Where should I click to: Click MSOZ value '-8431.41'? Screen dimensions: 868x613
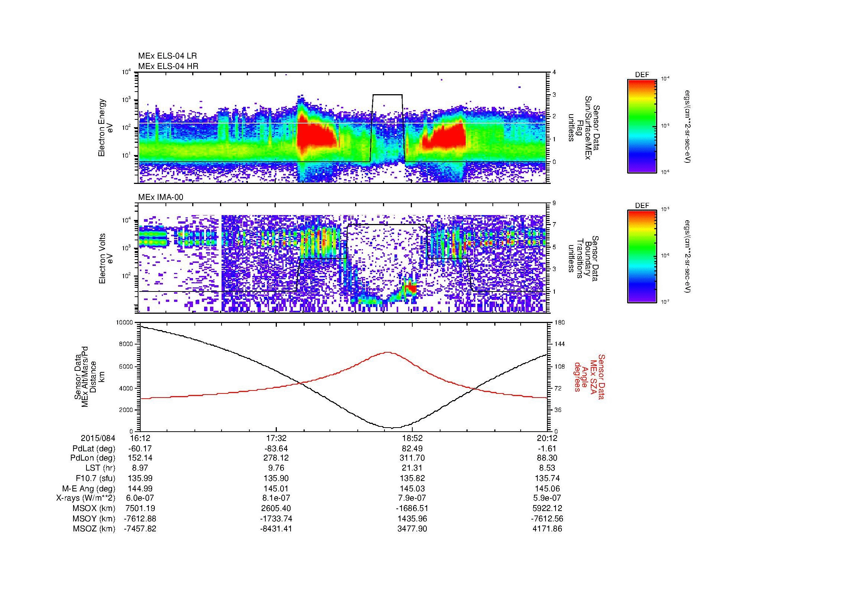coord(276,529)
